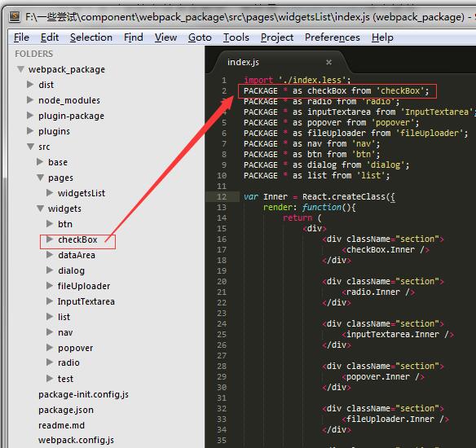Open package-init.config.js in sidebar

(83, 394)
